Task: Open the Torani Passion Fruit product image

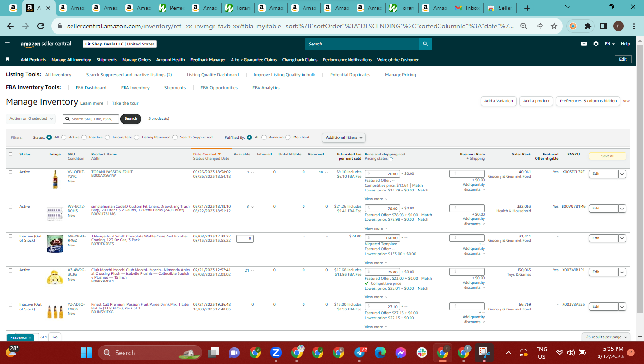Action: (55, 180)
